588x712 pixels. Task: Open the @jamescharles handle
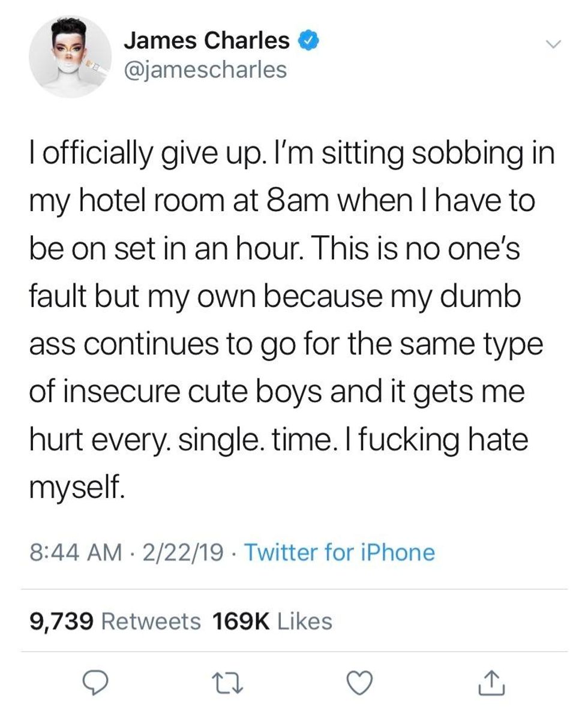click(205, 71)
